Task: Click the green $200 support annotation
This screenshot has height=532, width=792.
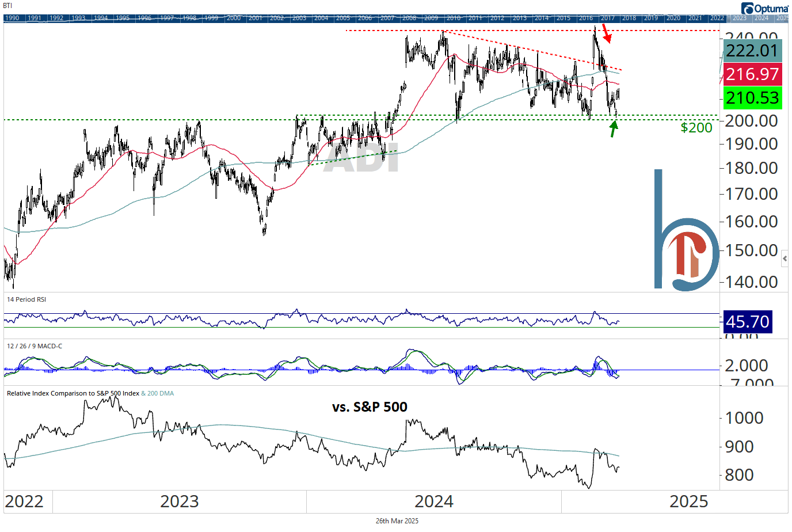Action: click(x=696, y=128)
